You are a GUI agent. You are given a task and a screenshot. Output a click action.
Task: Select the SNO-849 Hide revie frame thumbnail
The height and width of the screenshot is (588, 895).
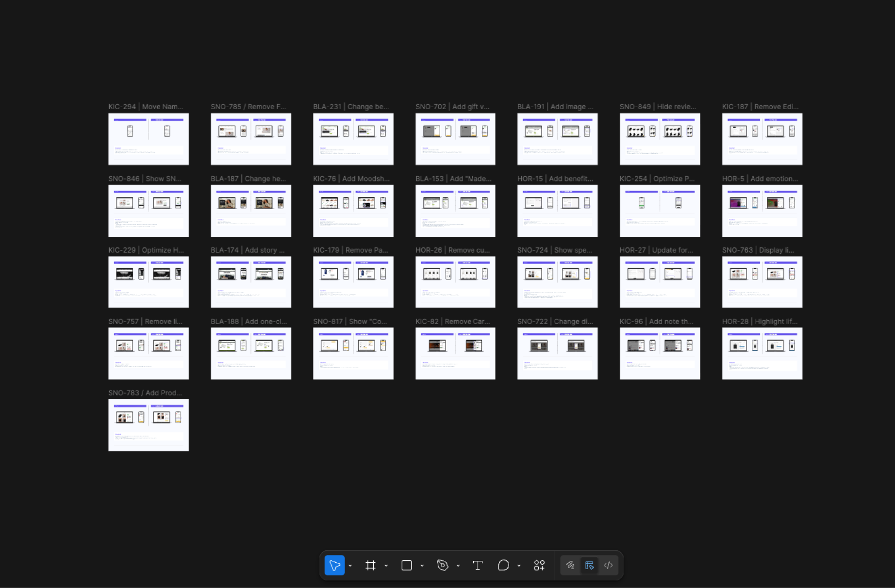coord(660,139)
